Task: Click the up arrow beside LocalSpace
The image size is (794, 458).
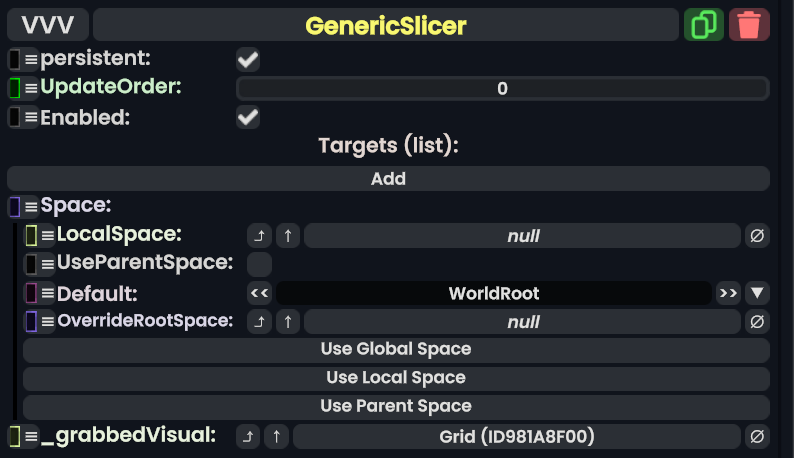Action: [x=288, y=236]
